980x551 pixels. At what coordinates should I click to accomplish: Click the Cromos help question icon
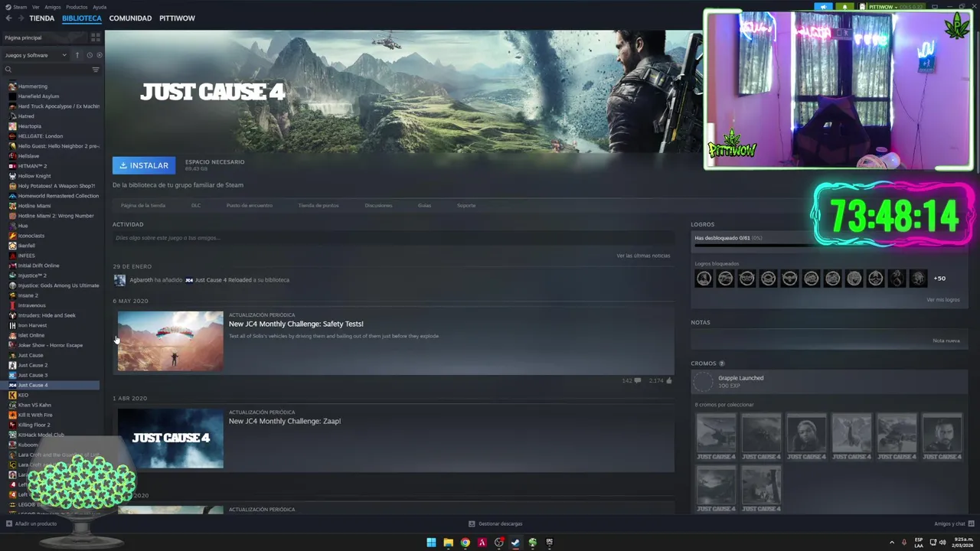(721, 364)
